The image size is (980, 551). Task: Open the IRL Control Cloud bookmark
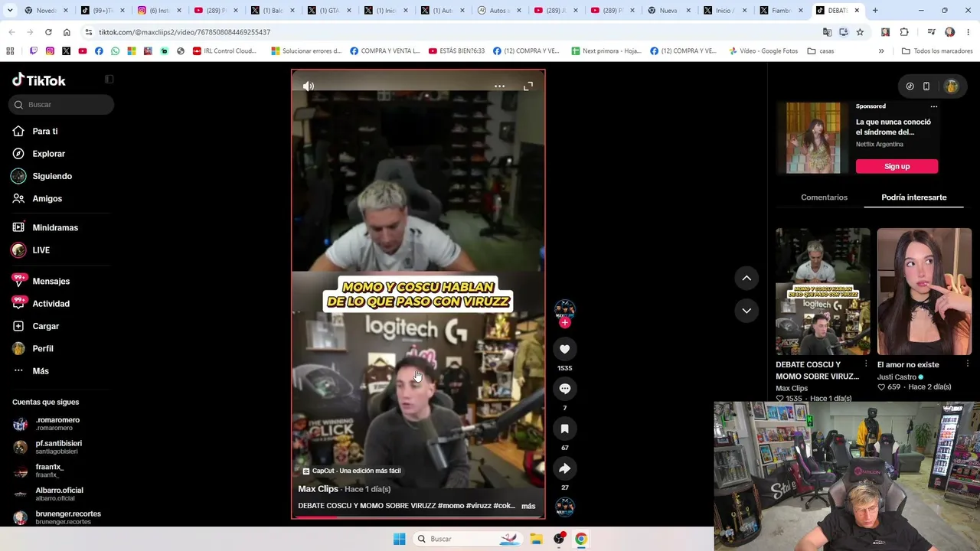click(224, 51)
